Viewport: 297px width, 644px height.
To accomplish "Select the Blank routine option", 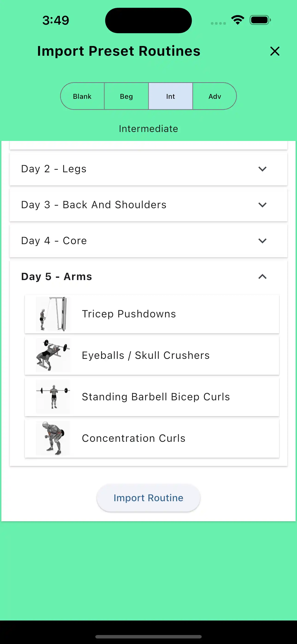I will point(82,96).
